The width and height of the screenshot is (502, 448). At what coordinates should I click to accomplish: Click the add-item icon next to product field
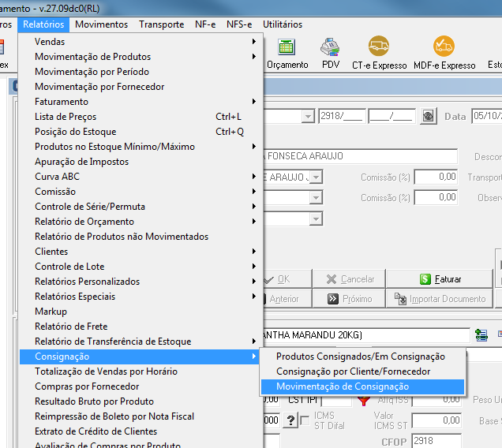[481, 335]
